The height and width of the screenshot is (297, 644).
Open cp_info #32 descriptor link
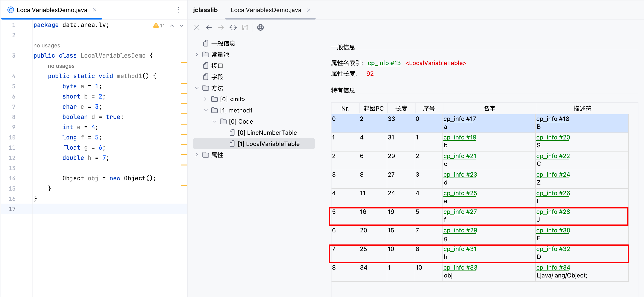553,249
